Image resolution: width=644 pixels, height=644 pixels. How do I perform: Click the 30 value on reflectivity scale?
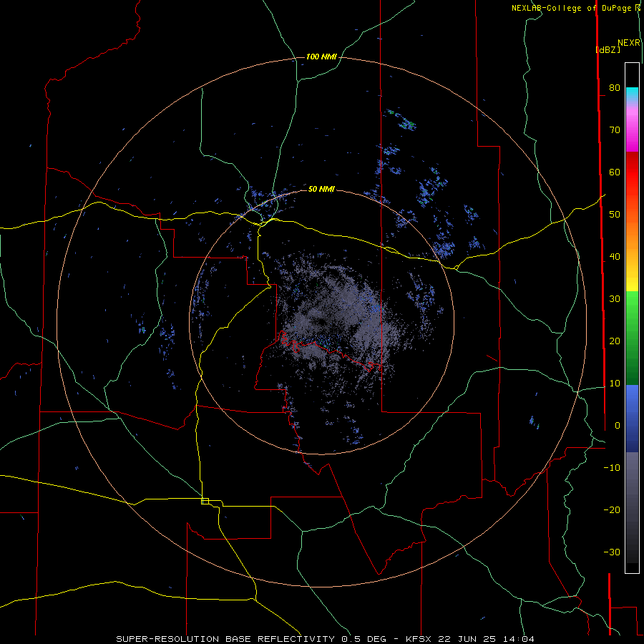tap(615, 298)
